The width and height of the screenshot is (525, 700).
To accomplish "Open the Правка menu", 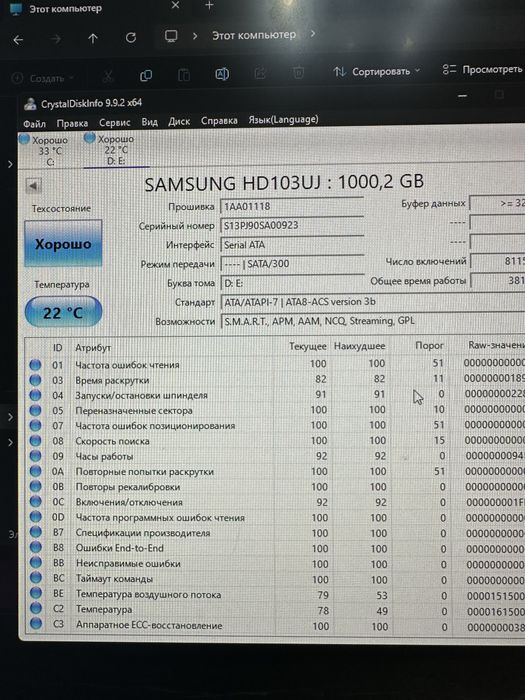I will pyautogui.click(x=72, y=123).
